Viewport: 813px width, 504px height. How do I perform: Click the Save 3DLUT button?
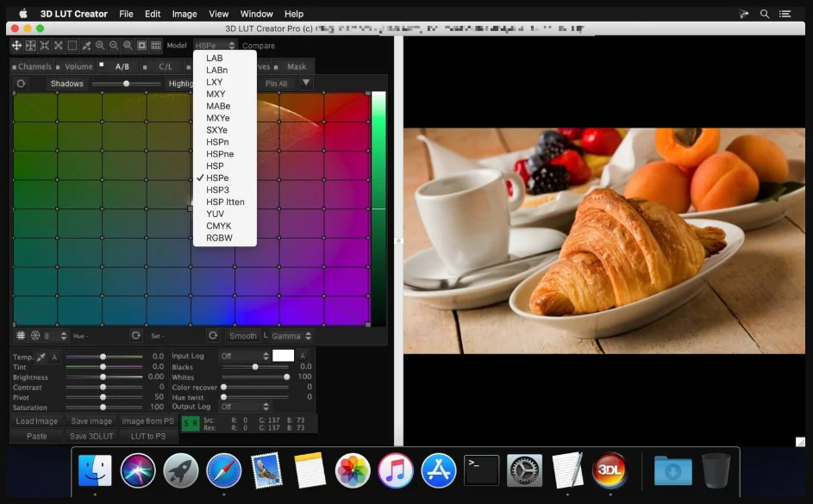(91, 436)
